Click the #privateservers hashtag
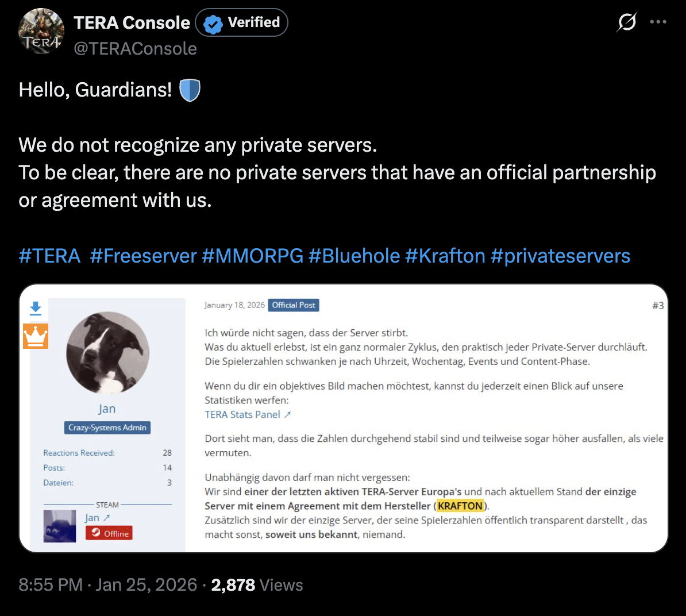 [x=560, y=256]
